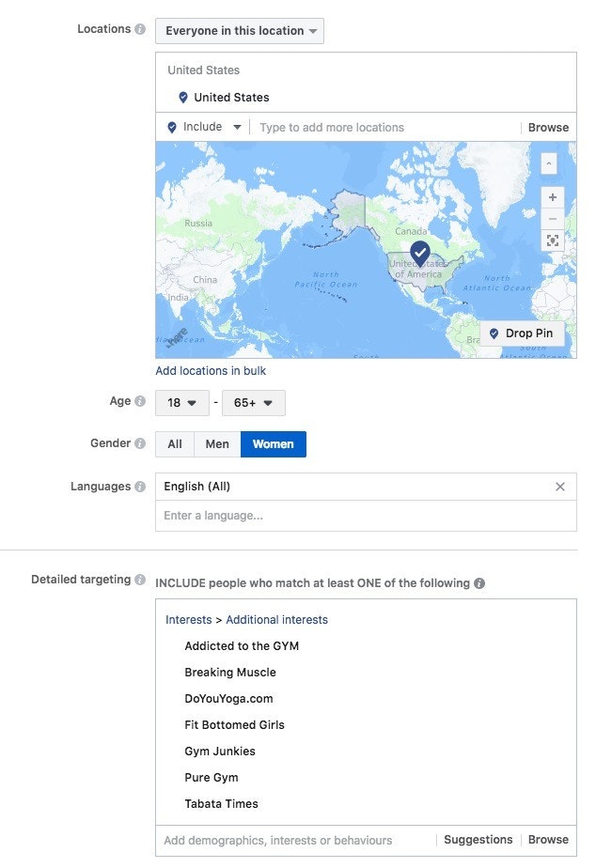Open maximum age 65+ dropdown

253,403
